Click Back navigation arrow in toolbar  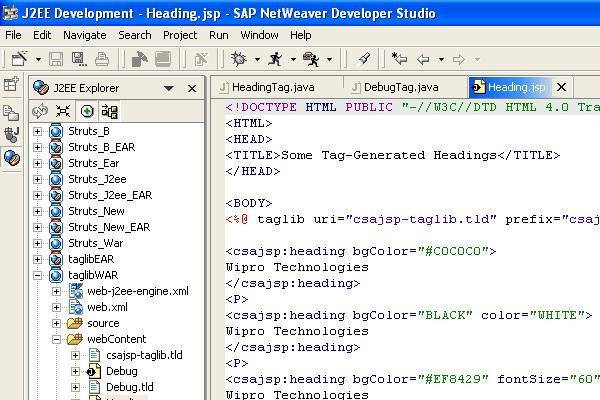click(x=423, y=60)
